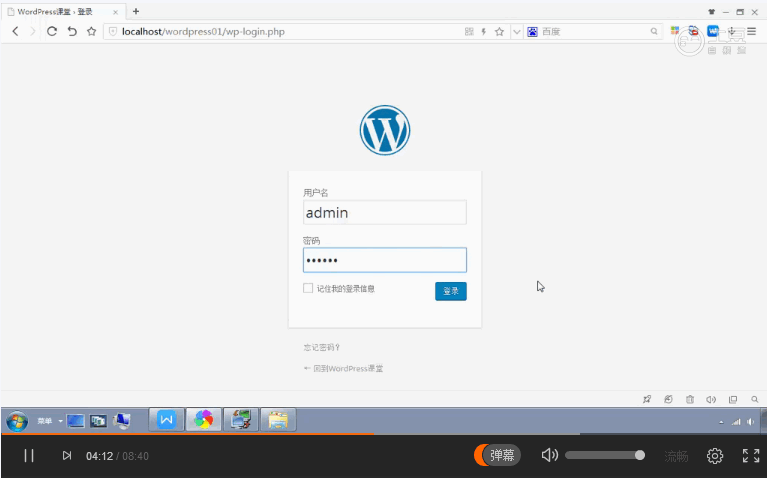The image size is (767, 478).
Task: Open the file explorer folder on taskbar
Action: click(x=278, y=420)
